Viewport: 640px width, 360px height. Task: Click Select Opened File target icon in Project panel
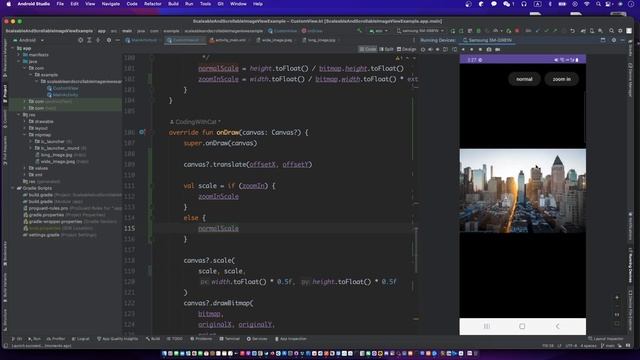pos(80,40)
